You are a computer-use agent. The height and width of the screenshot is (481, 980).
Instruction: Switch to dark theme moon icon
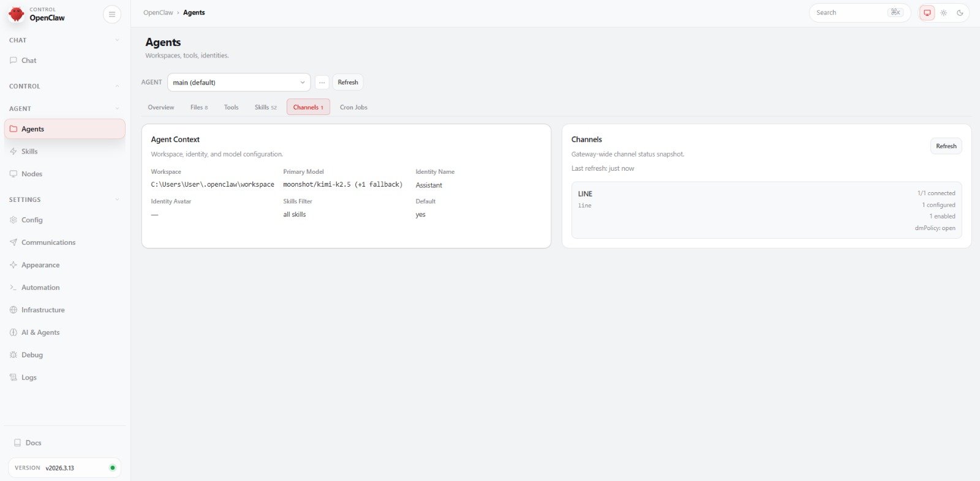pyautogui.click(x=960, y=13)
